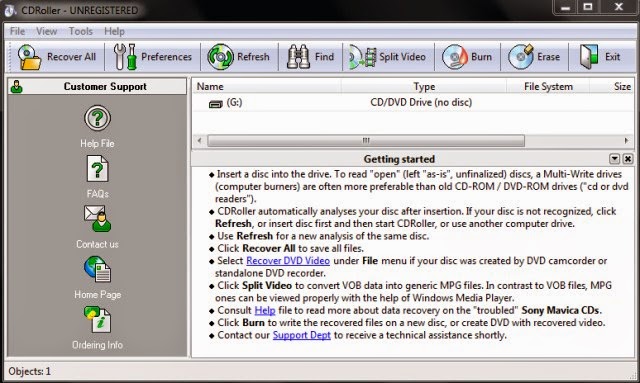Open Ordering Info in sidebar
This screenshot has width=640, height=383.
[x=97, y=328]
